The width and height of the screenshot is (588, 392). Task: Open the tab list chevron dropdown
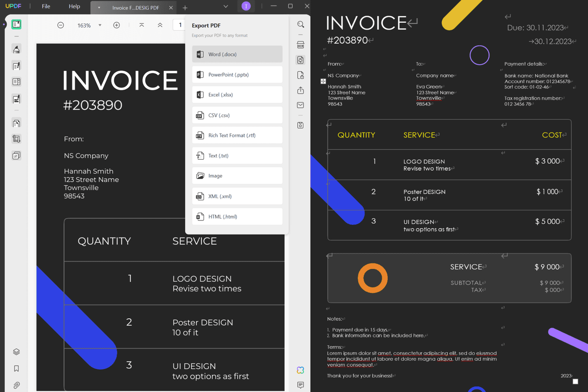[x=226, y=7]
